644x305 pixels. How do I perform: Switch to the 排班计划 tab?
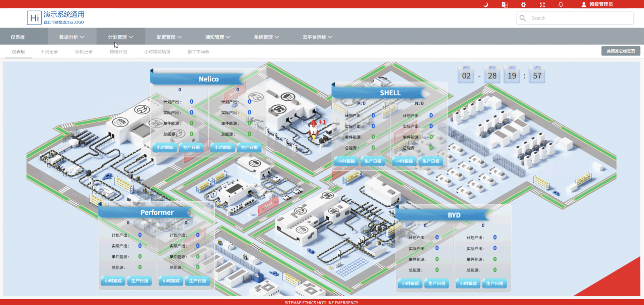click(x=118, y=52)
